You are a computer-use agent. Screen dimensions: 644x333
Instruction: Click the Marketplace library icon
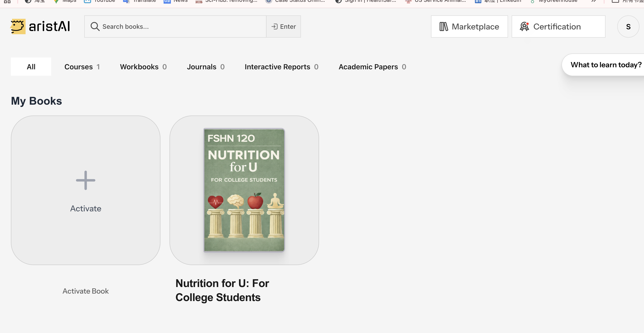[x=444, y=26]
